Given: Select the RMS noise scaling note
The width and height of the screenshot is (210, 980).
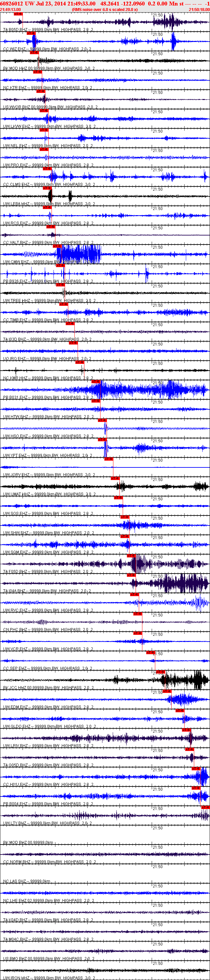Looking at the screenshot, I should coord(105,9).
